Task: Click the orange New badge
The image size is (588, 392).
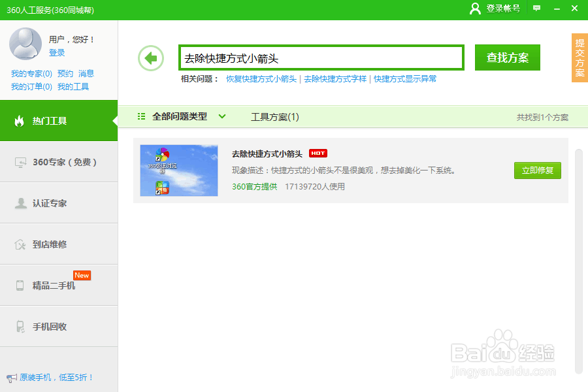Action: click(82, 275)
